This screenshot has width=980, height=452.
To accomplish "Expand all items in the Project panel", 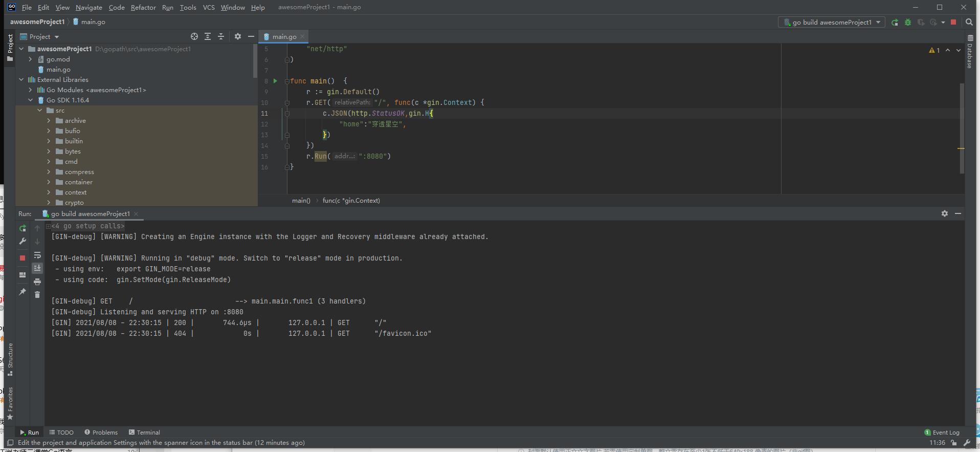I will pos(208,36).
